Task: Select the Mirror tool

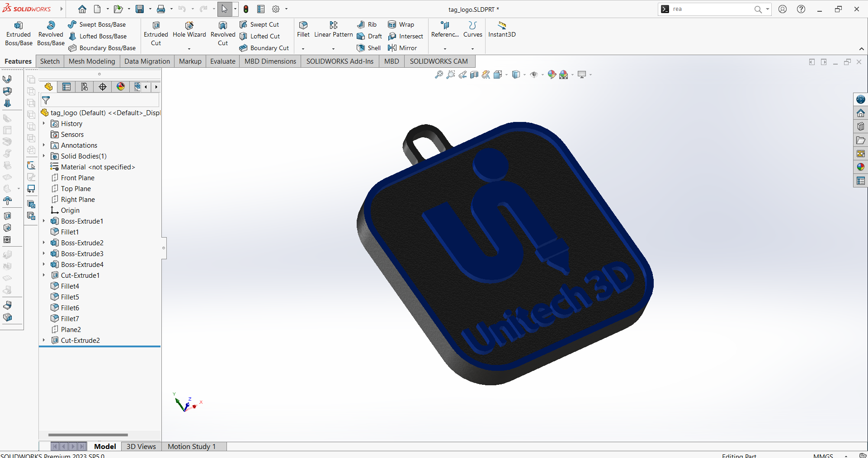Action: point(402,48)
